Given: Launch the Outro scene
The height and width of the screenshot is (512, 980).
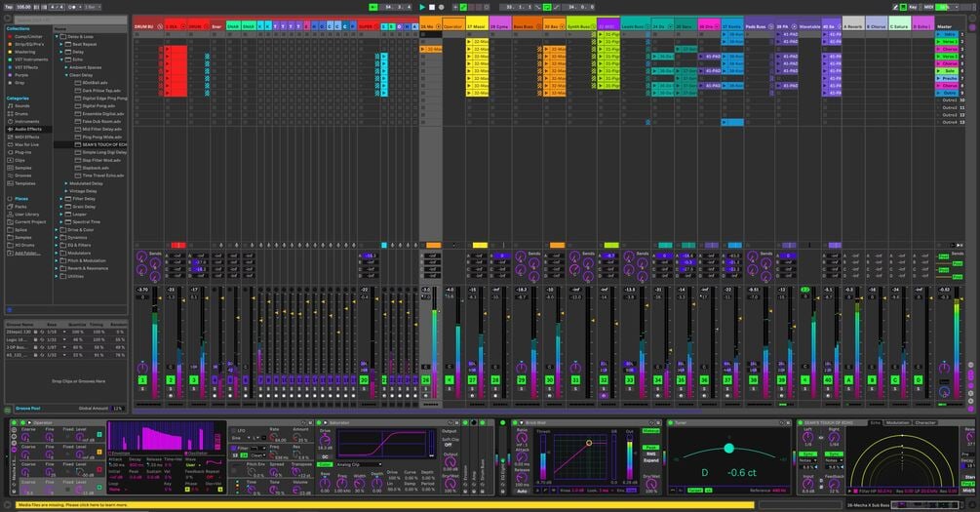Looking at the screenshot, I should (946, 94).
